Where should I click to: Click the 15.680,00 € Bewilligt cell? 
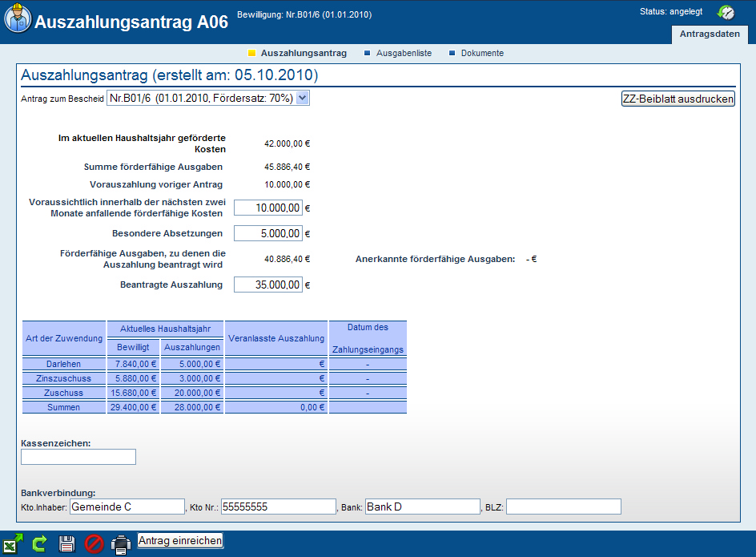[133, 393]
